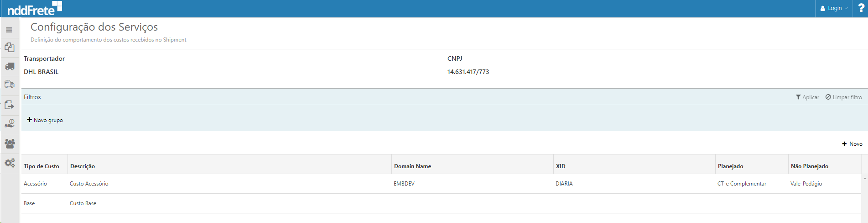Screen dimensions: 868x223
Task: Click the users group sidebar icon
Action: tap(10, 143)
